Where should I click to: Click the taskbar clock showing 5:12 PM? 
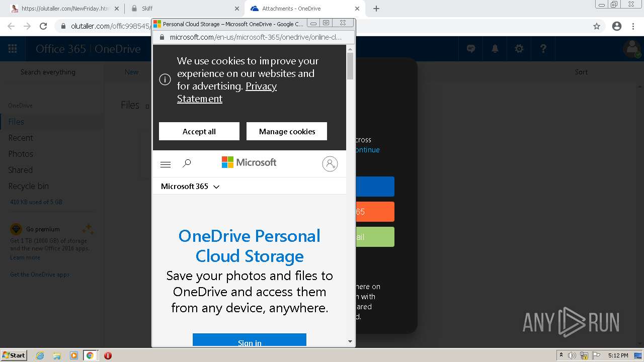pyautogui.click(x=618, y=355)
